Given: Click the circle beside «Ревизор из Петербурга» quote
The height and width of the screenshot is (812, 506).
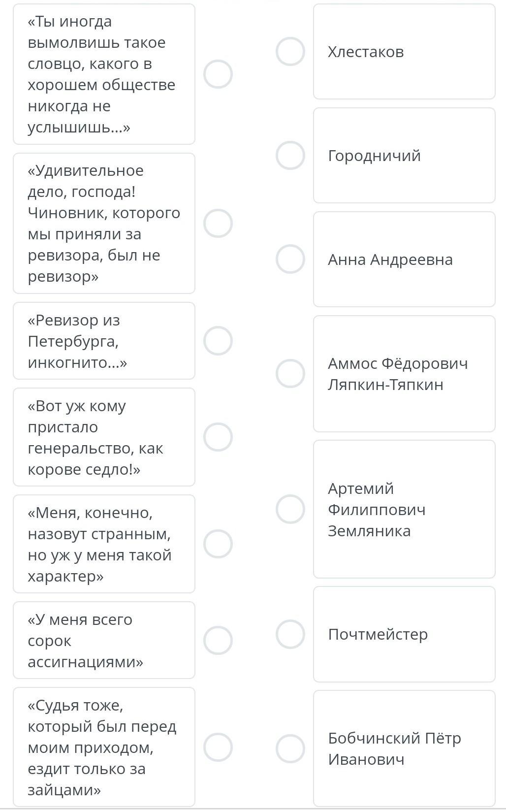Looking at the screenshot, I should coord(218,341).
